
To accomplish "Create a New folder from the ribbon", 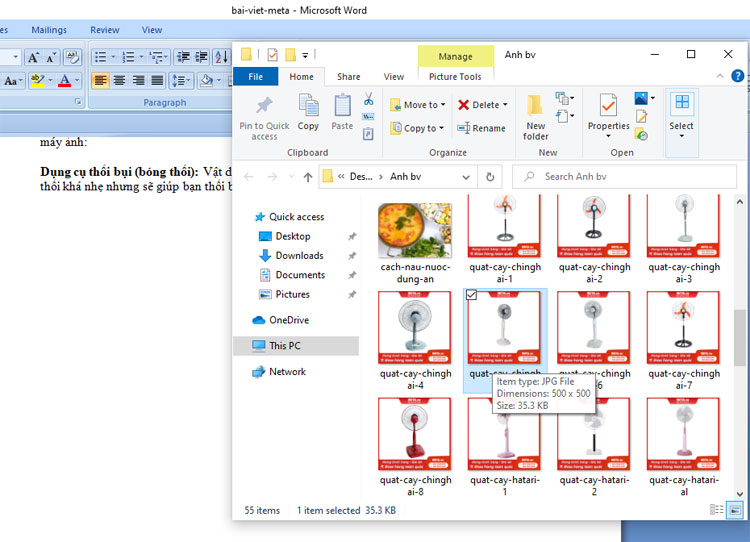I will 536,116.
